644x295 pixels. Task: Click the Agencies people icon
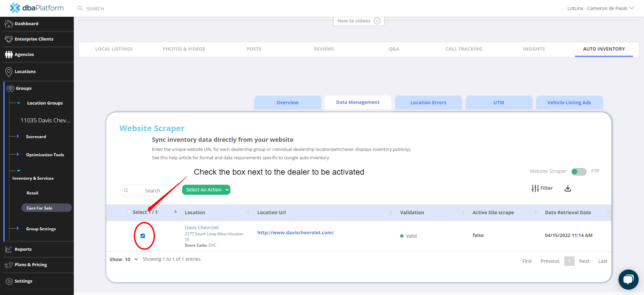tap(9, 54)
